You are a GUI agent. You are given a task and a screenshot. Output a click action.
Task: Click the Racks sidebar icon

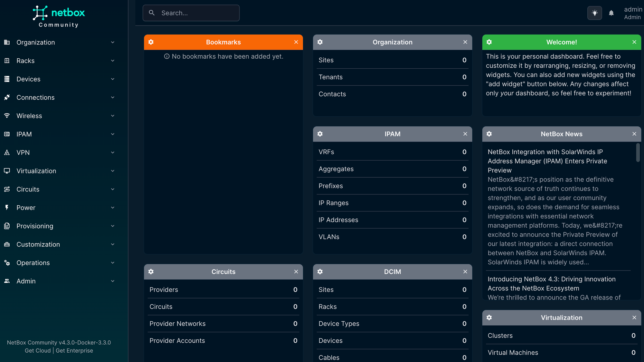click(7, 61)
